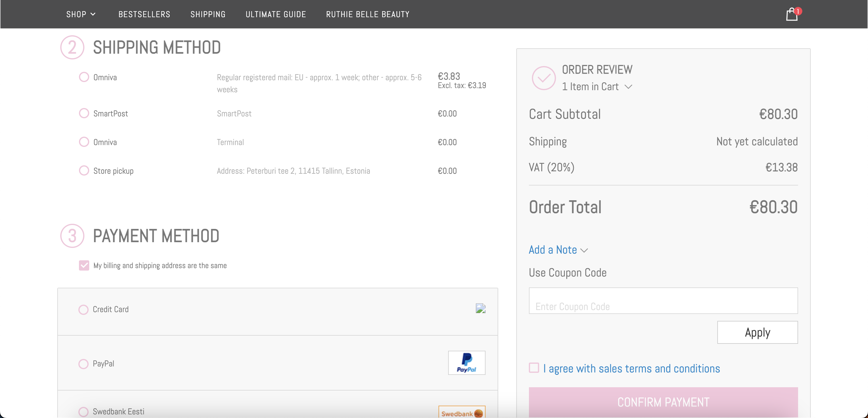This screenshot has height=418, width=868.
Task: Click the step 2 circle icon
Action: pyautogui.click(x=72, y=48)
